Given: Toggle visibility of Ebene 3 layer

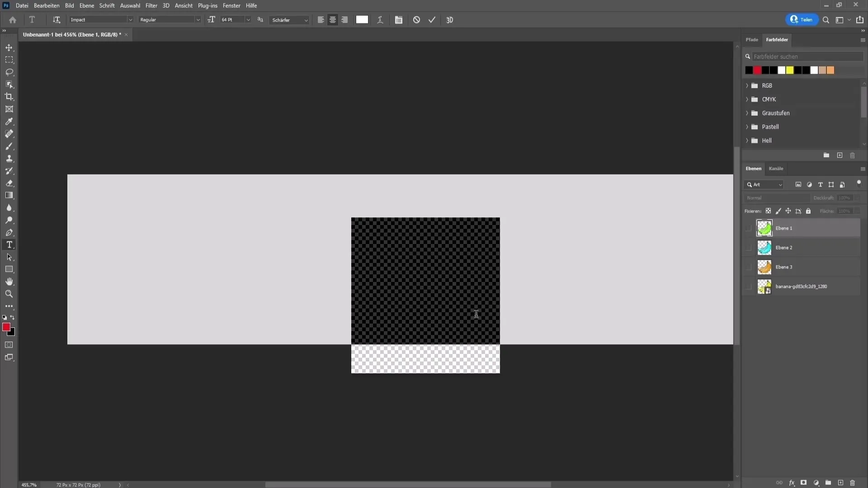Looking at the screenshot, I should [748, 267].
